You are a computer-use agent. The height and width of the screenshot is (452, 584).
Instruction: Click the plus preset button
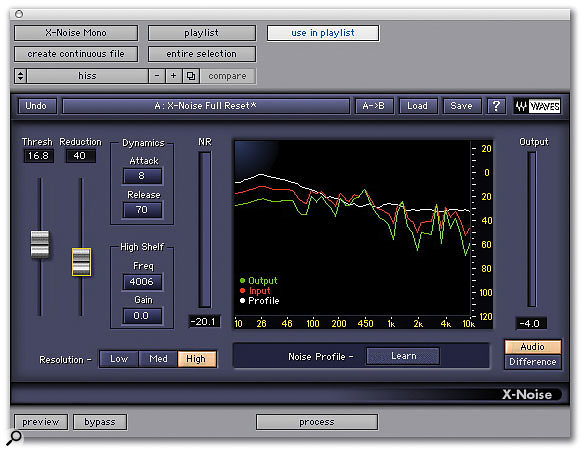click(x=174, y=76)
